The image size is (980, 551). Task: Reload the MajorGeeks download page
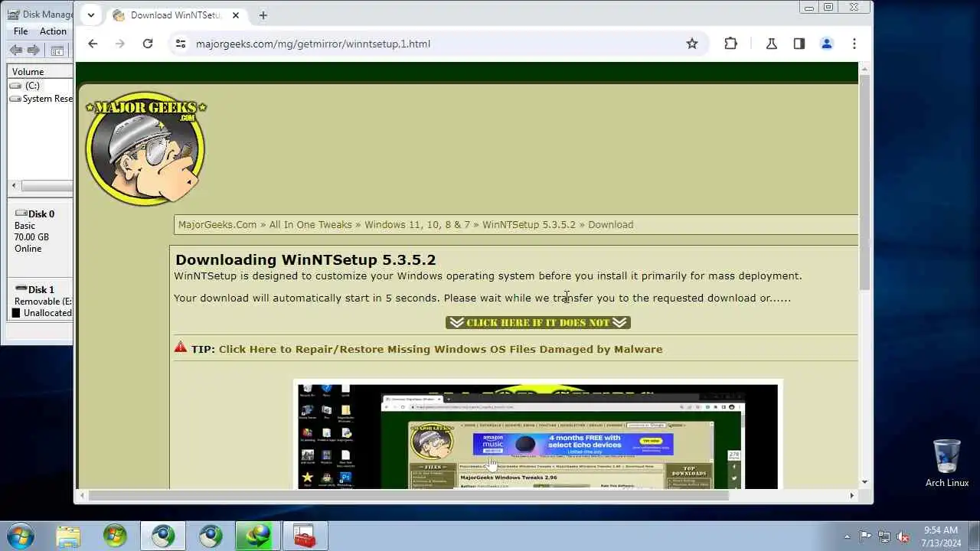pyautogui.click(x=148, y=44)
